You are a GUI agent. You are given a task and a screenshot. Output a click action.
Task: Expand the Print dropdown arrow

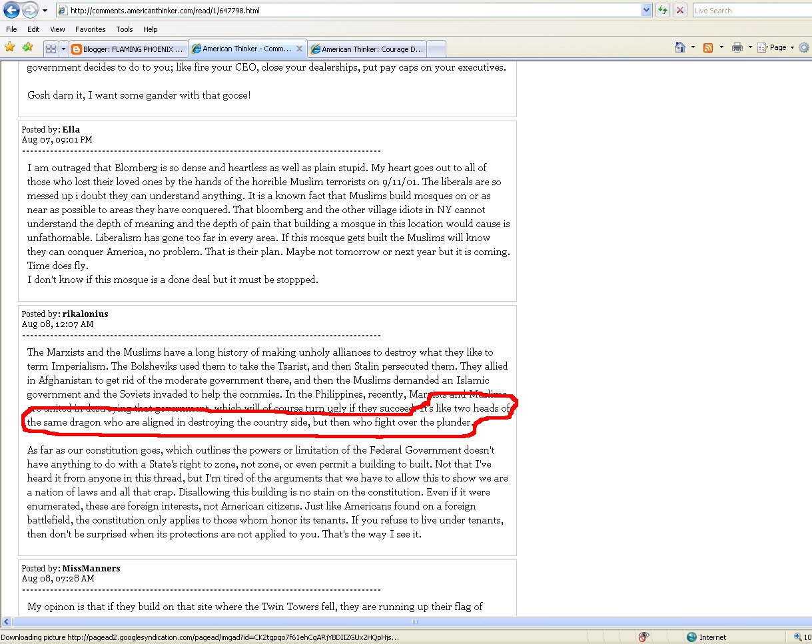[750, 47]
